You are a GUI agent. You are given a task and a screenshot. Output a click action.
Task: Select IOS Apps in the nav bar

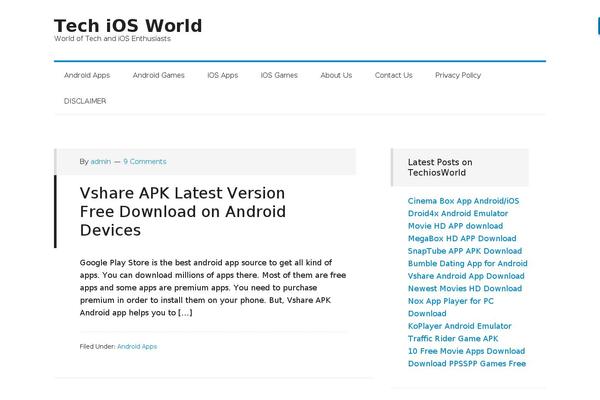point(222,75)
